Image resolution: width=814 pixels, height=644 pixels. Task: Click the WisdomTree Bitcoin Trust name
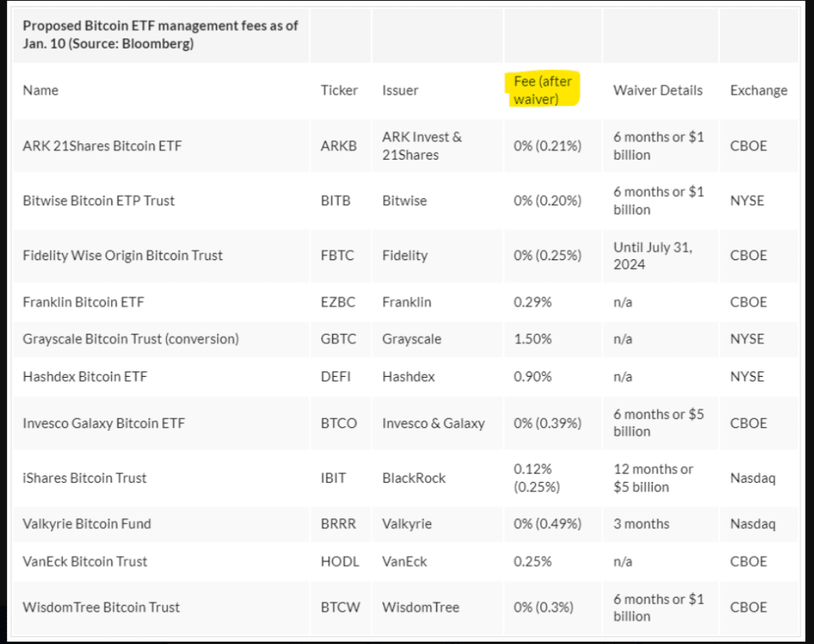pos(101,607)
